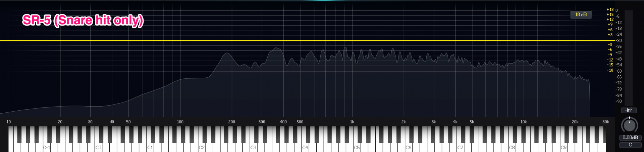
Task: Click the 2k frequency axis label
Action: [x=404, y=122]
